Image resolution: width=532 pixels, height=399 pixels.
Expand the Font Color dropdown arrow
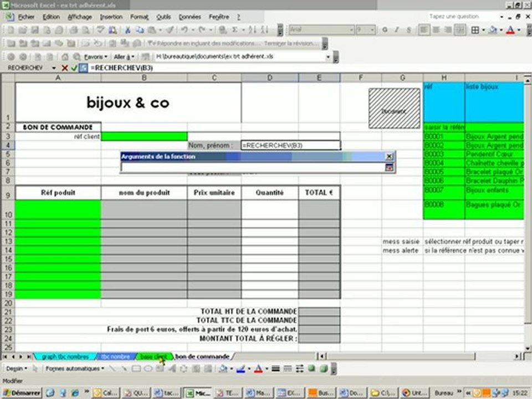click(519, 30)
